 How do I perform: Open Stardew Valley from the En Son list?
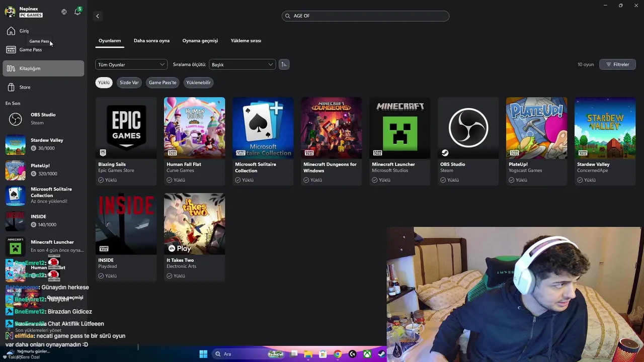coord(43,144)
